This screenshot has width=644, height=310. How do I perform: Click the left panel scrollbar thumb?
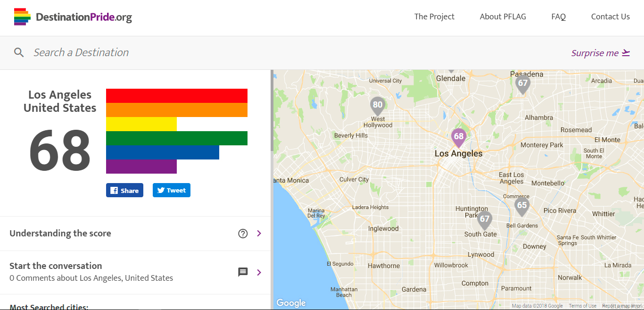272,110
